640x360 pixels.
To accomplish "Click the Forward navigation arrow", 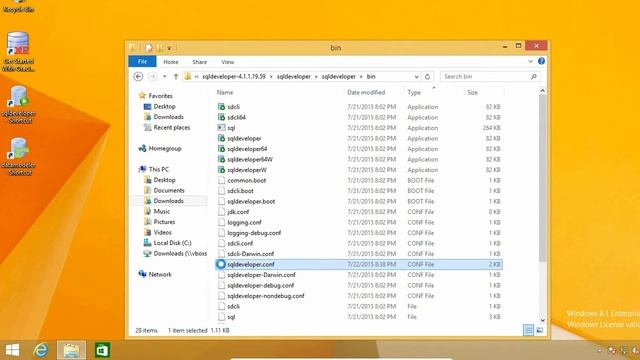I will (x=153, y=76).
